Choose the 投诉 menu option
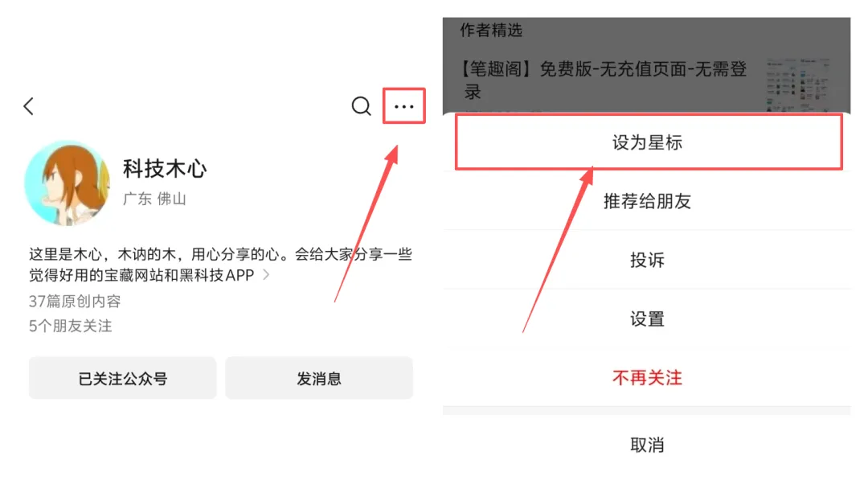868x489 pixels. 647,260
